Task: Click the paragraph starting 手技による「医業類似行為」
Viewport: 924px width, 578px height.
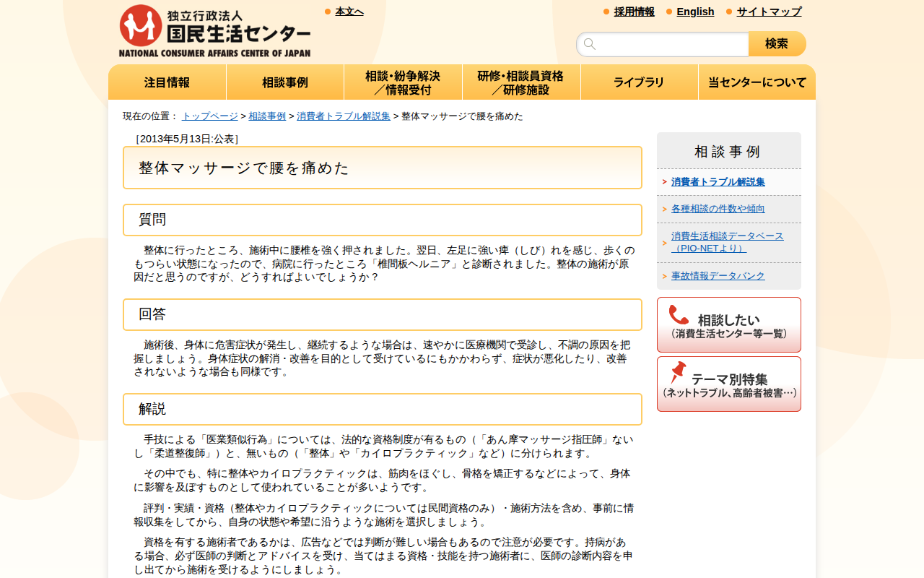Action: (x=383, y=447)
